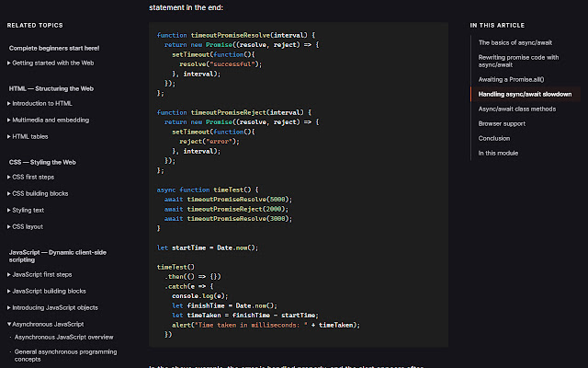Screen dimensions: 588x368
Task: Click CSS — Styling the Web heading
Action: 42,162
